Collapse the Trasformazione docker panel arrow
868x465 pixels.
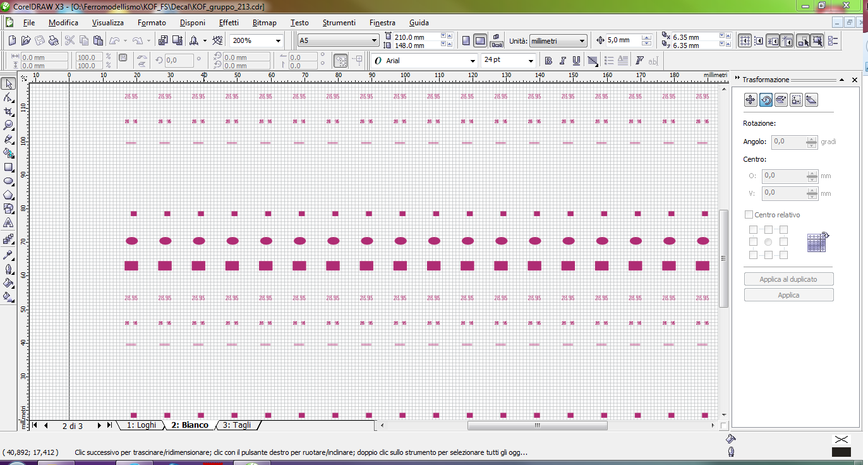pos(841,80)
